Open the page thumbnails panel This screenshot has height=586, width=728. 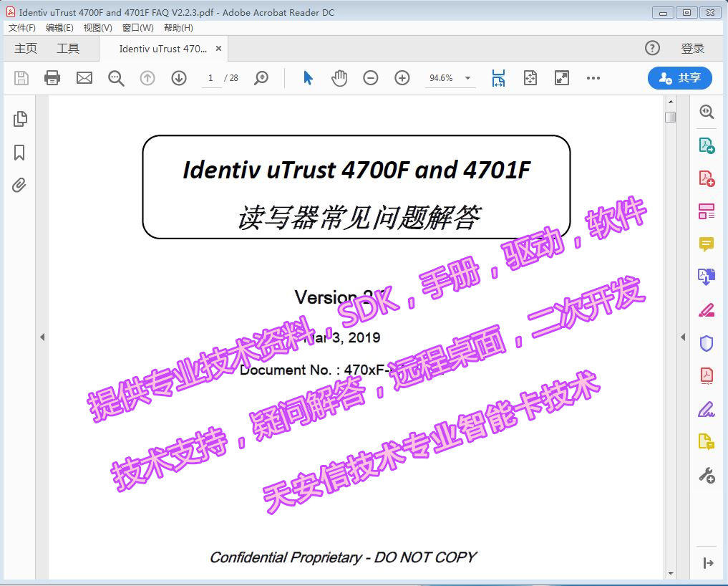point(20,119)
